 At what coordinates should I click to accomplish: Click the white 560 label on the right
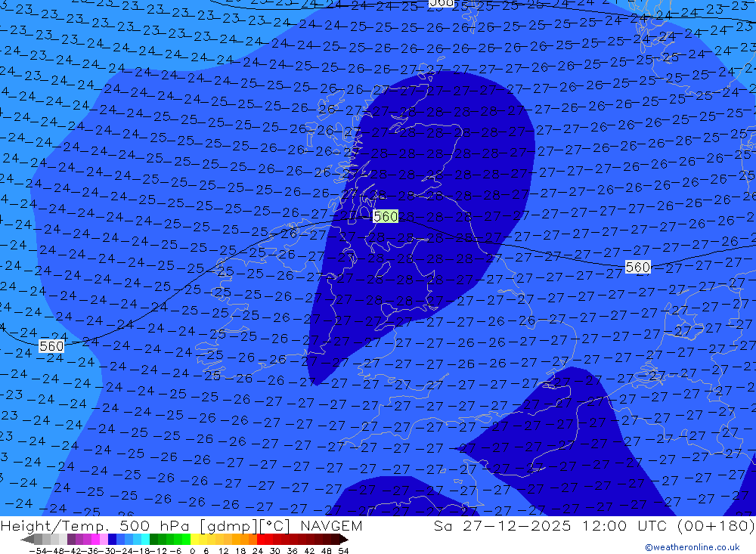(x=637, y=267)
